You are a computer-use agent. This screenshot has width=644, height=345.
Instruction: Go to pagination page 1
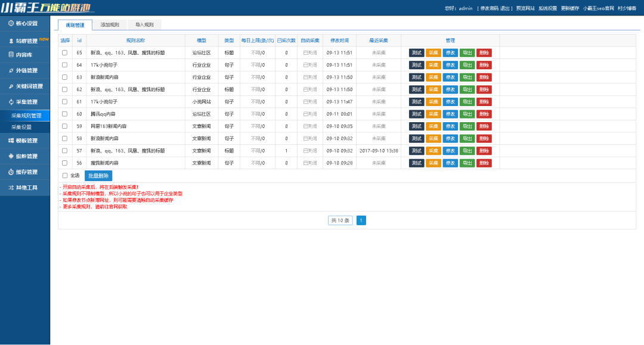pyautogui.click(x=361, y=220)
